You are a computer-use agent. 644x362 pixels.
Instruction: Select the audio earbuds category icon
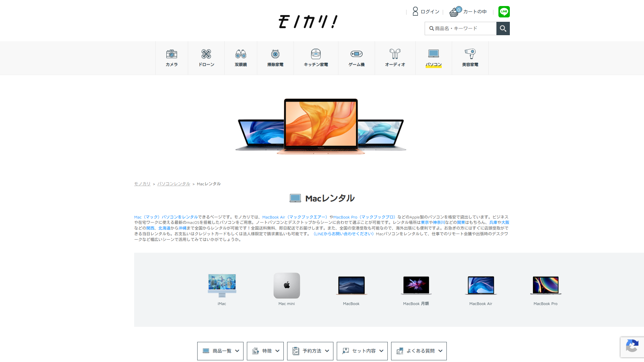[395, 54]
